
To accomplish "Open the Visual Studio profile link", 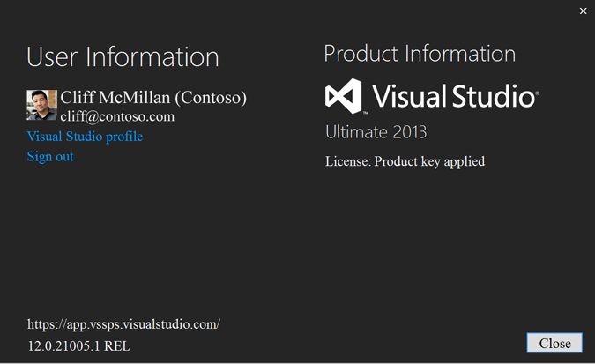I will 85,137.
